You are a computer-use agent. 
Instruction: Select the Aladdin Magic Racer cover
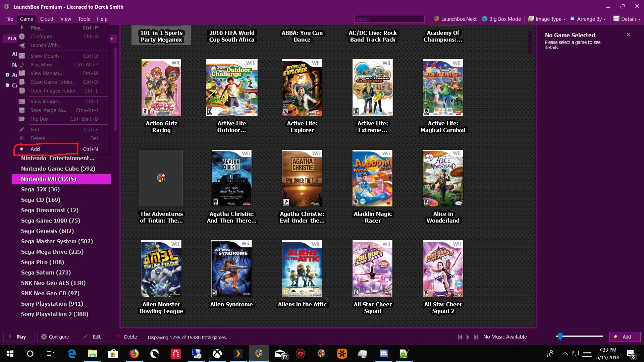[x=373, y=178]
